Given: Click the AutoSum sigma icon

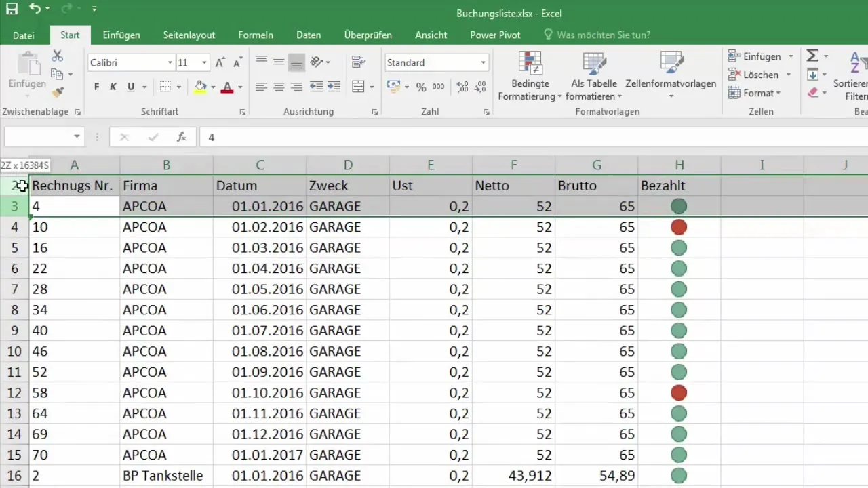Looking at the screenshot, I should point(812,56).
